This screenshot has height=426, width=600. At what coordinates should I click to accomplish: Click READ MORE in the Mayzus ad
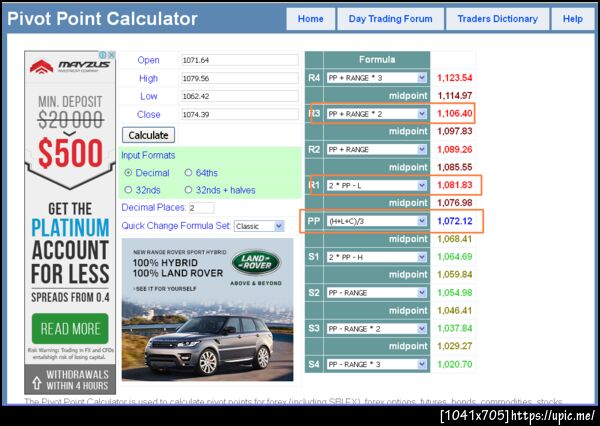(x=70, y=328)
